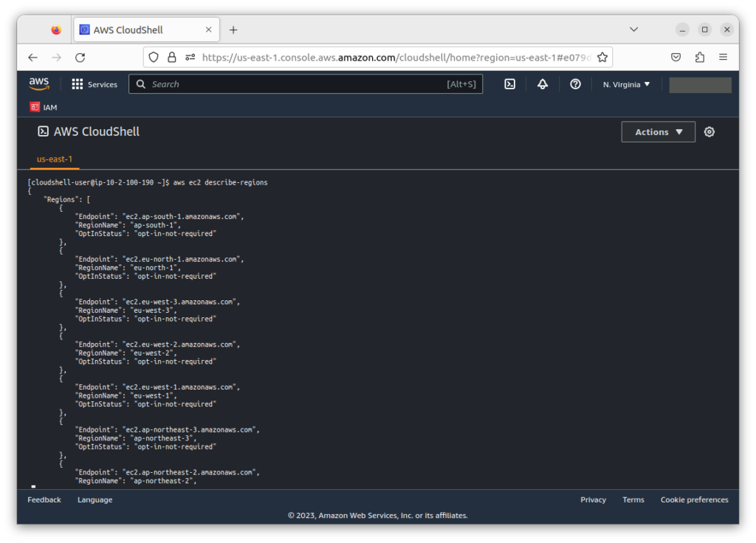Expand the Actions dropdown

[x=658, y=132]
